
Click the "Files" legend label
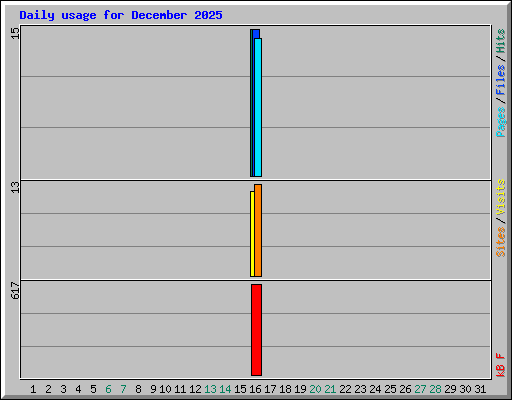click(x=501, y=80)
